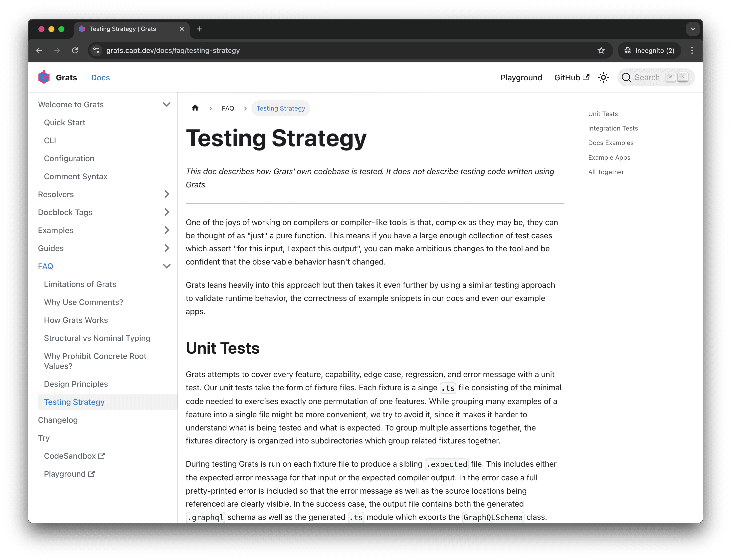Open the GitHub external link
This screenshot has width=731, height=560.
(572, 78)
